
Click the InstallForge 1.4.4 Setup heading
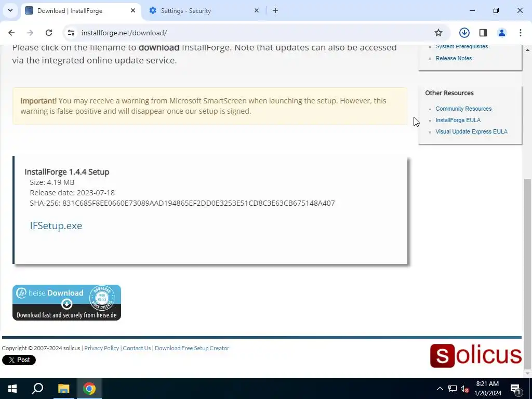click(67, 171)
